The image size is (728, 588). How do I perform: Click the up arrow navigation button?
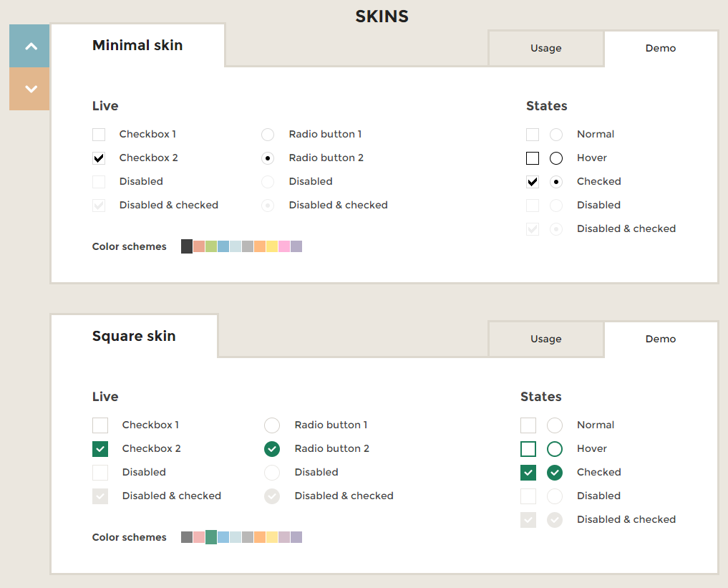pyautogui.click(x=29, y=46)
